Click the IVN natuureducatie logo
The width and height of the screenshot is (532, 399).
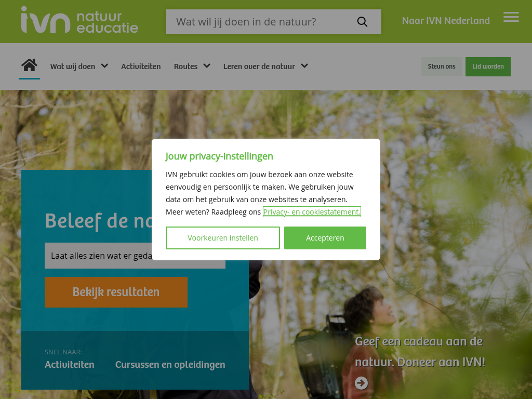[x=79, y=20]
